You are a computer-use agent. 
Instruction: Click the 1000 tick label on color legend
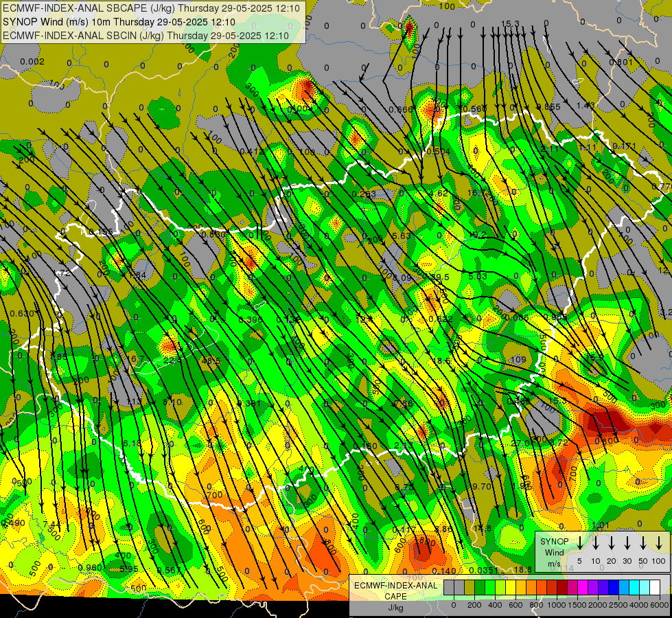557,605
